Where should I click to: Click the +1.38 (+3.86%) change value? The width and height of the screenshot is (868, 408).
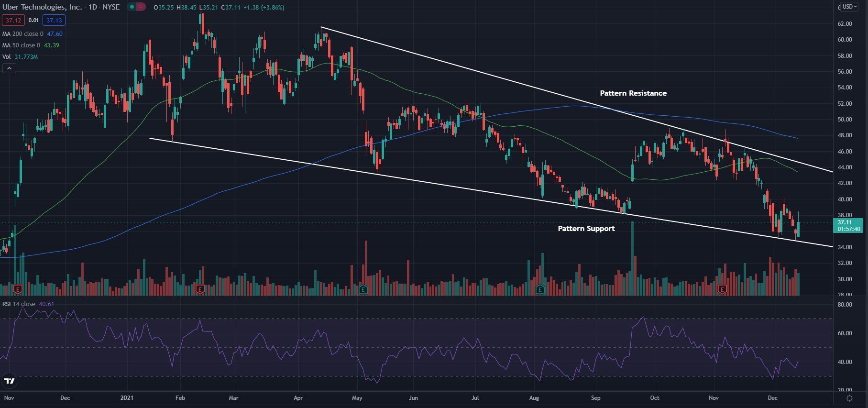coord(264,8)
